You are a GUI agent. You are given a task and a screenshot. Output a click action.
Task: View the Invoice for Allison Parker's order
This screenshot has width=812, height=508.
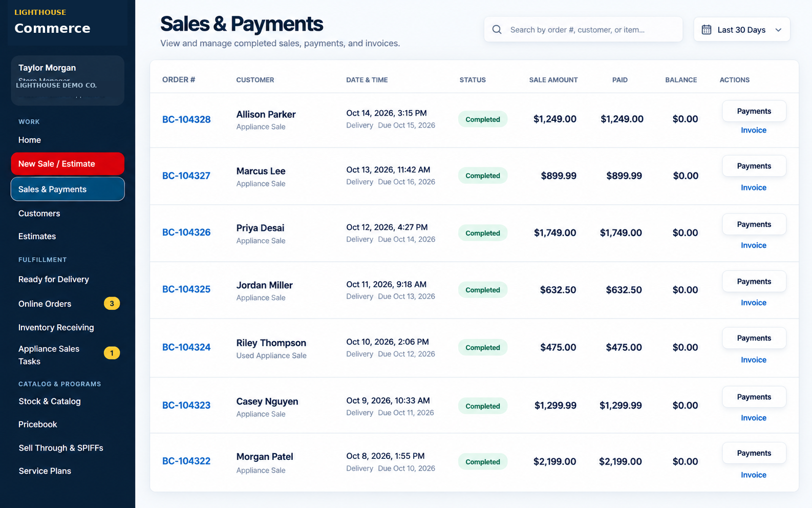pyautogui.click(x=754, y=130)
